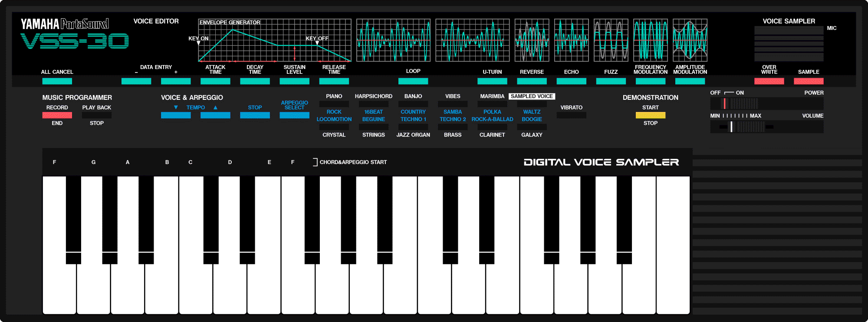Click the Envelope Generator graph display
The width and height of the screenshot is (868, 322).
[x=275, y=40]
